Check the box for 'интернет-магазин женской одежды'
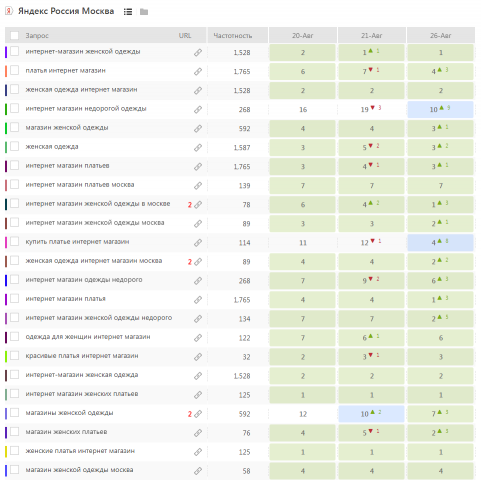Viewport: 481px width, 480px height. pyautogui.click(x=14, y=51)
